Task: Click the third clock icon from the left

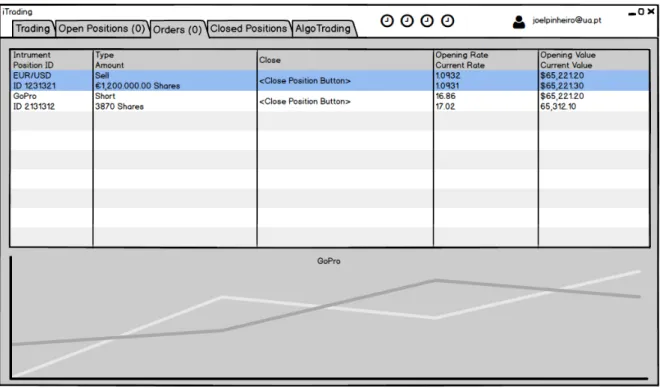Action: tap(427, 21)
